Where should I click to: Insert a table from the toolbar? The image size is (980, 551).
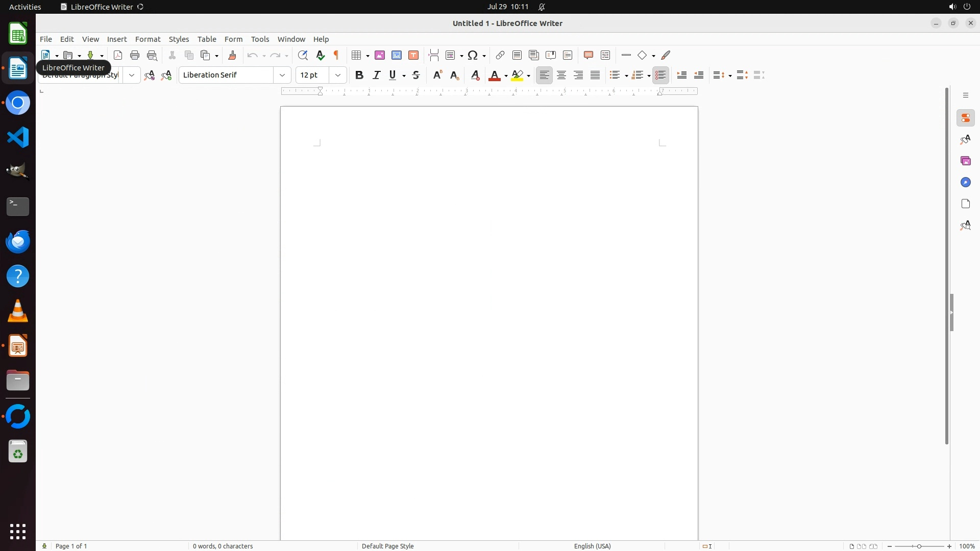pyautogui.click(x=357, y=55)
